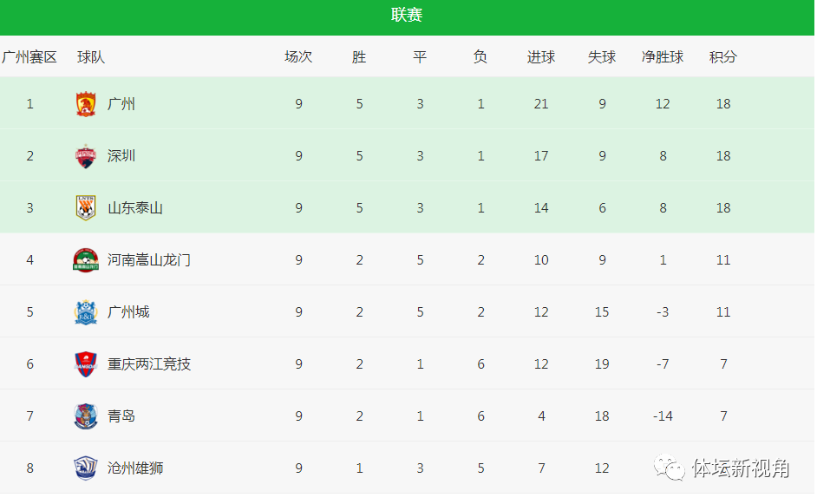Click the 广州赛区 column header
817x504 pixels.
pyautogui.click(x=29, y=56)
